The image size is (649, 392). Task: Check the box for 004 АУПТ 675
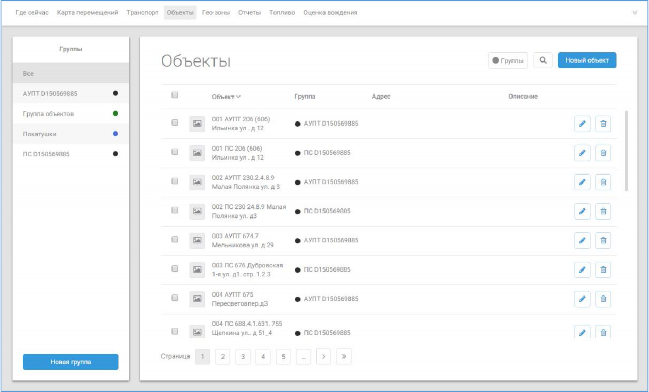[x=175, y=298]
